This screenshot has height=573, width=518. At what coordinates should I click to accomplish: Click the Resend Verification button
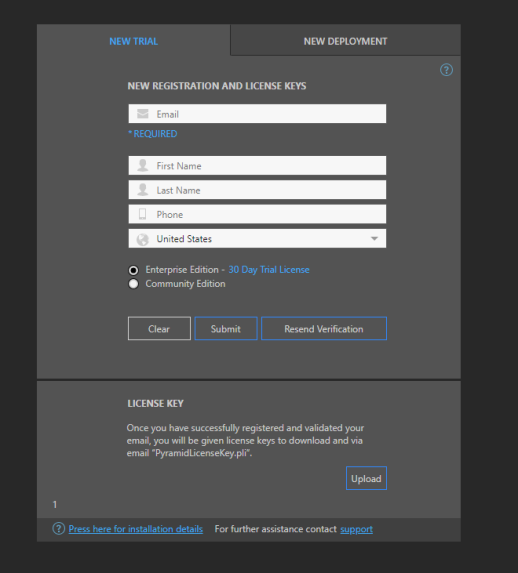[324, 329]
